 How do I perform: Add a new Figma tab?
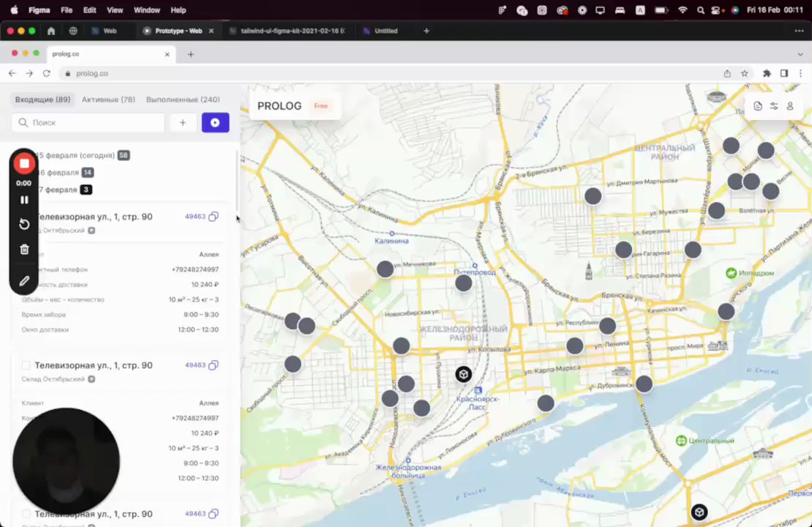point(426,31)
